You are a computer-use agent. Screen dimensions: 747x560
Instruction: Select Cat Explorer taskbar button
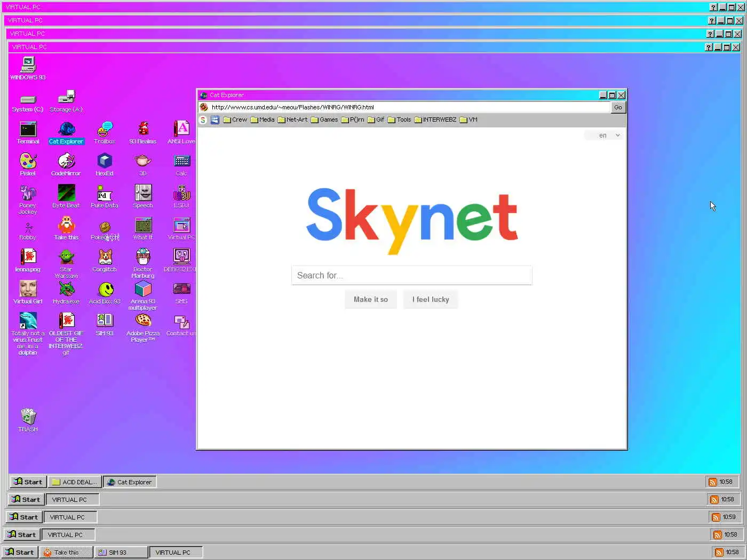click(130, 482)
